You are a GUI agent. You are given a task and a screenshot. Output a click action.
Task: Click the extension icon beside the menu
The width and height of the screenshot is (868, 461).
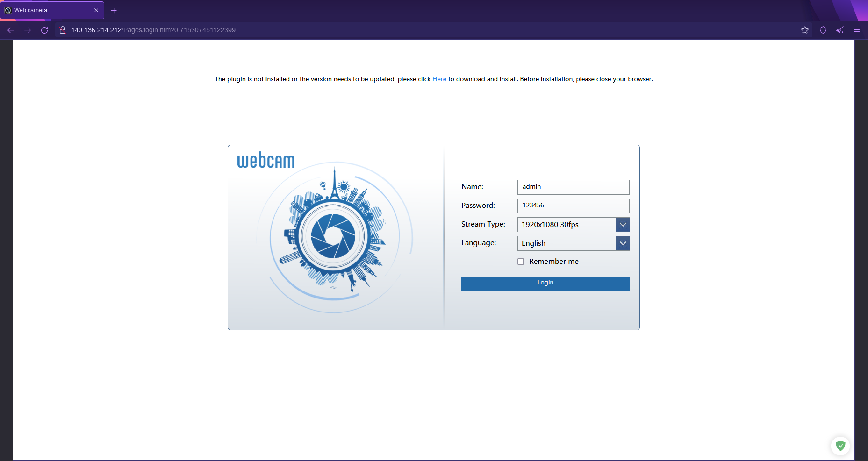[x=840, y=30]
